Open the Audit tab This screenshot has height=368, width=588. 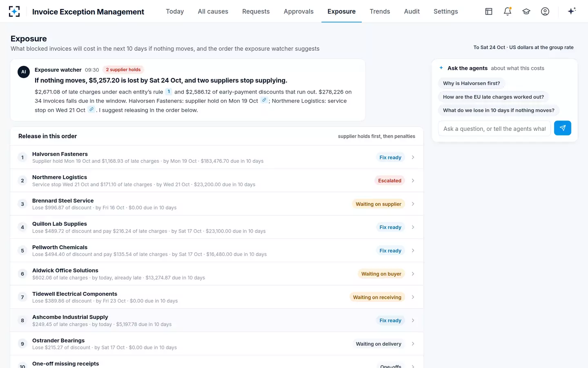point(412,11)
